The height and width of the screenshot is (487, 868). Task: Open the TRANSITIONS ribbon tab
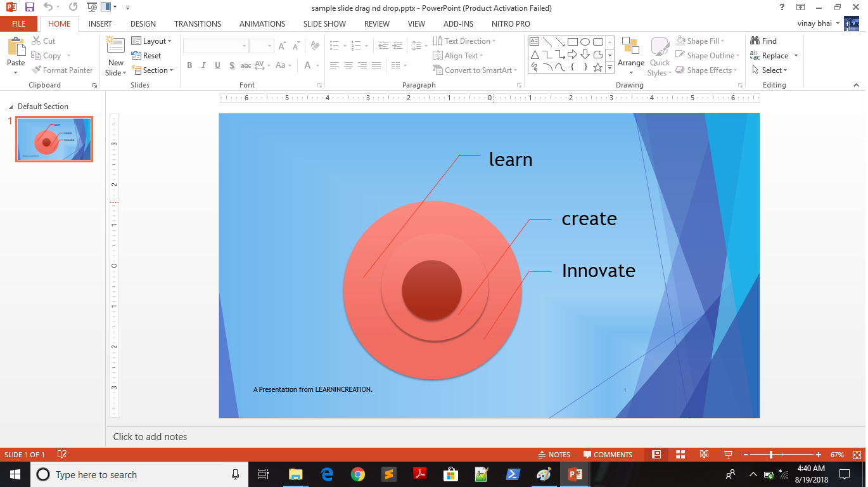pyautogui.click(x=198, y=24)
